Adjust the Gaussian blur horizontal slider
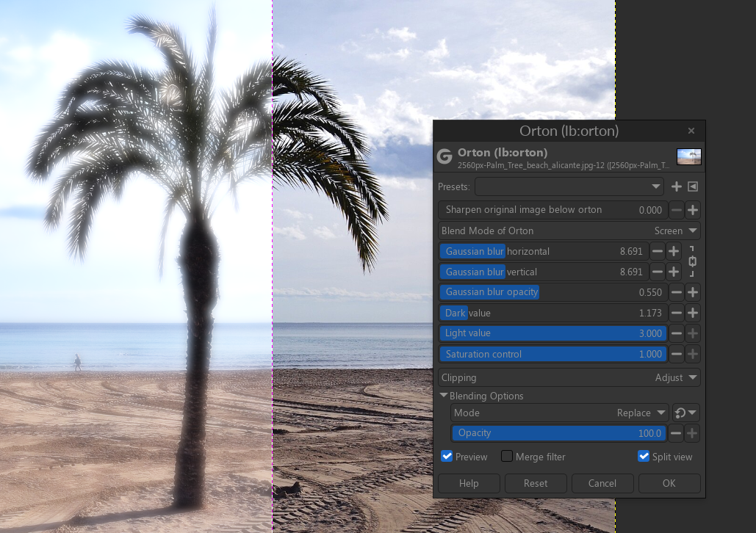The width and height of the screenshot is (756, 533). pos(544,251)
